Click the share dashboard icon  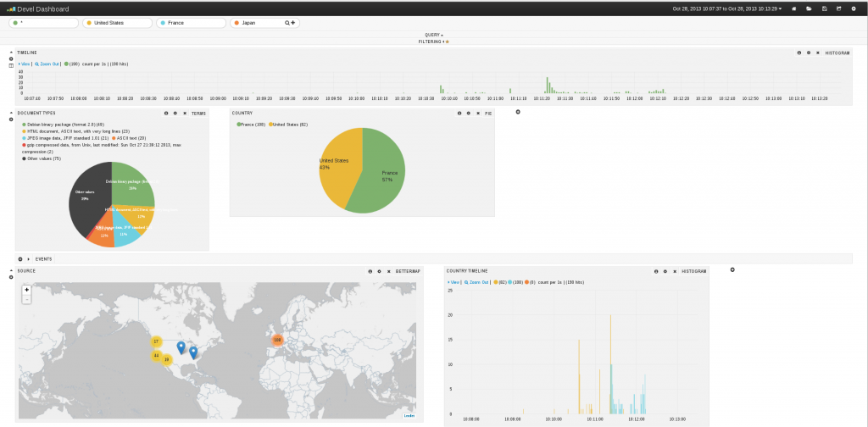(x=838, y=8)
